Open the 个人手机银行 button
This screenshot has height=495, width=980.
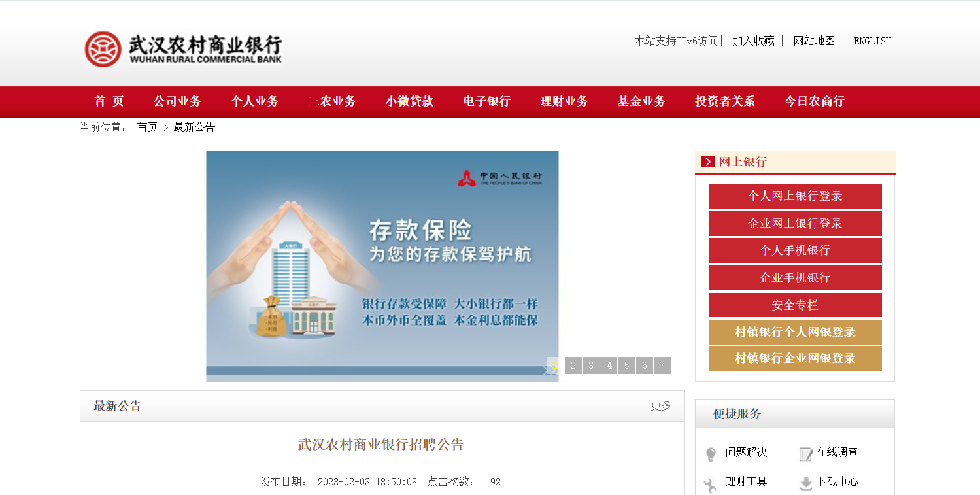click(x=795, y=250)
